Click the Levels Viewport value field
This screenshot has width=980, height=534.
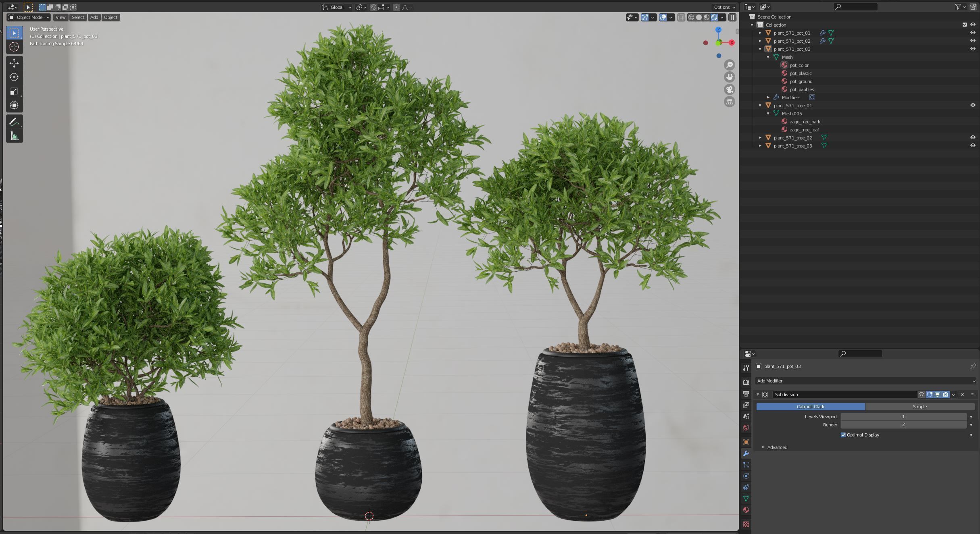[903, 417]
